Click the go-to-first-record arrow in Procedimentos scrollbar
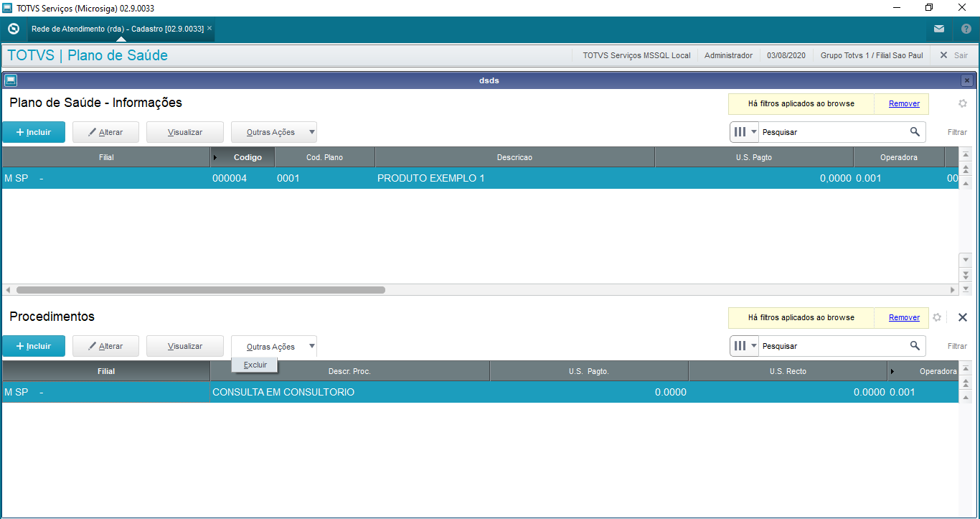The image size is (980, 519). pyautogui.click(x=966, y=369)
